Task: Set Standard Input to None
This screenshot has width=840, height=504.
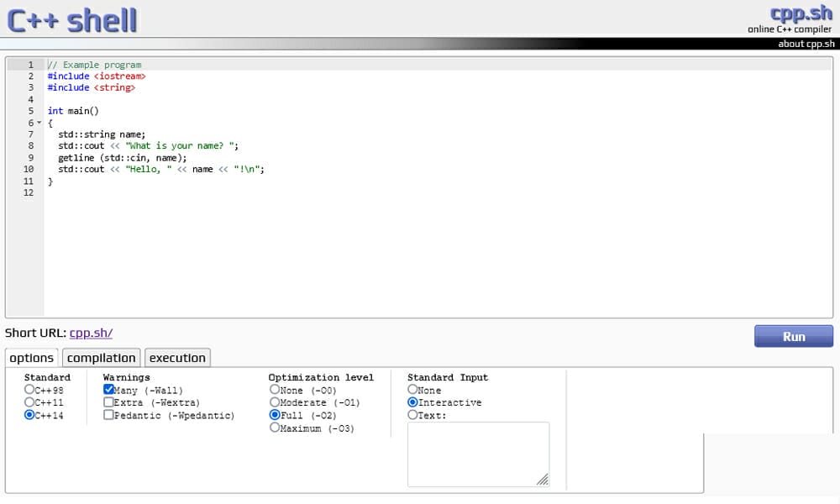Action: pyautogui.click(x=411, y=390)
